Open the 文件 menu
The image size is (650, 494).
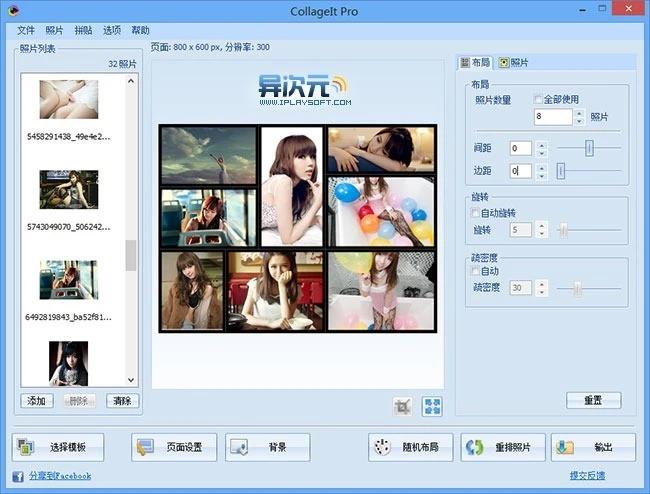point(26,30)
